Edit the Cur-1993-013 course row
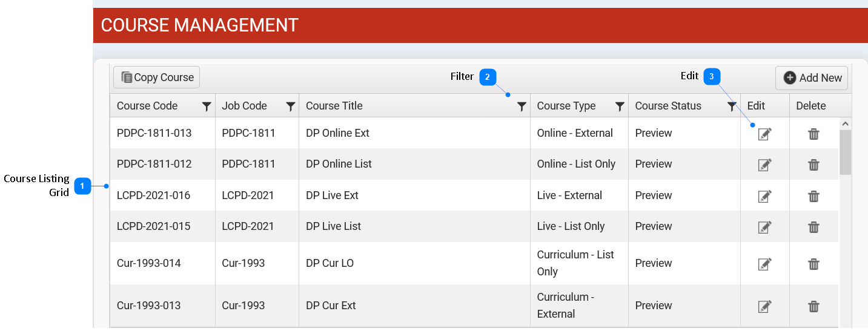The width and height of the screenshot is (868, 331). tap(765, 306)
